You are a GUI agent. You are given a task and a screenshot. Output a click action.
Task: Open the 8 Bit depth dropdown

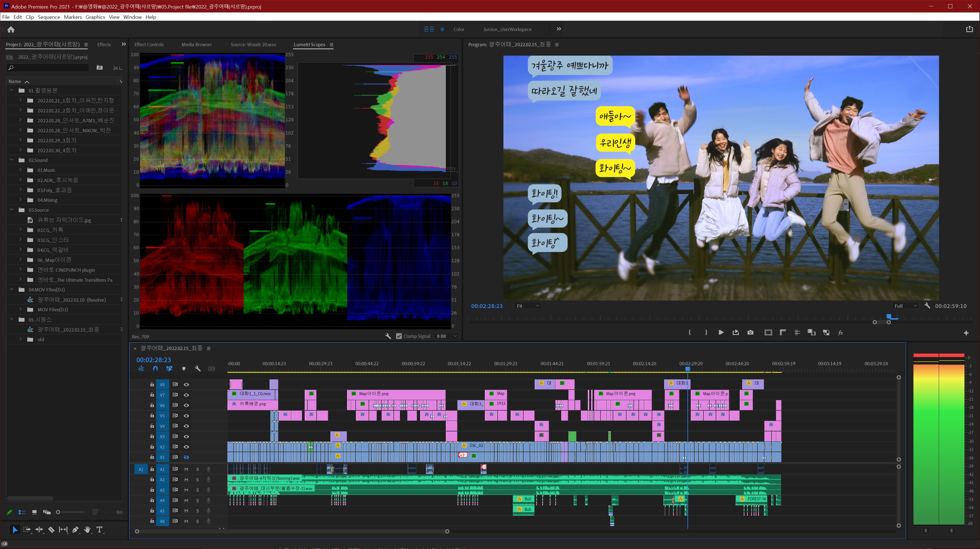click(x=447, y=336)
